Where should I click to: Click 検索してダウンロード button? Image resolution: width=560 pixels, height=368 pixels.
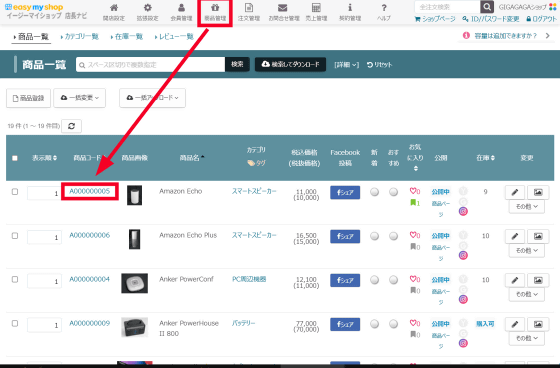tap(290, 64)
